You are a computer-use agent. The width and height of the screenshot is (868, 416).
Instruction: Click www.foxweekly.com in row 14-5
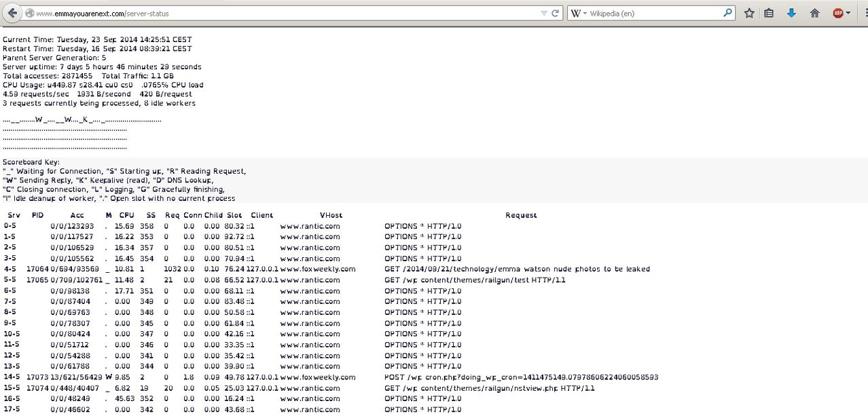(318, 377)
